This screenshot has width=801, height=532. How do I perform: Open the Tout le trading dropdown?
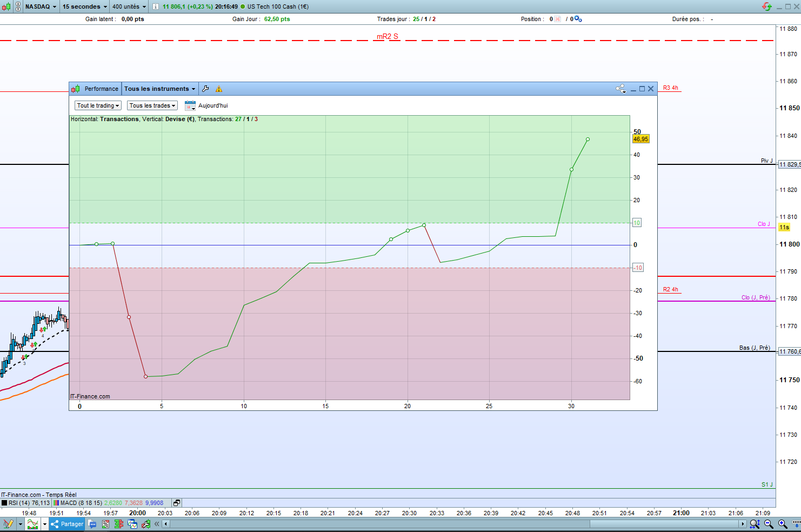pos(98,105)
